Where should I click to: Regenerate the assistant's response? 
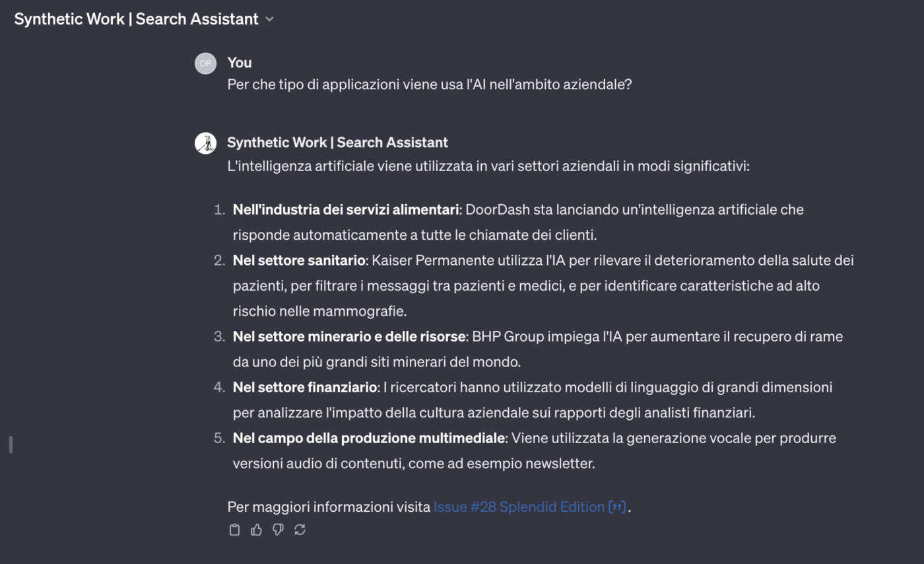[300, 530]
